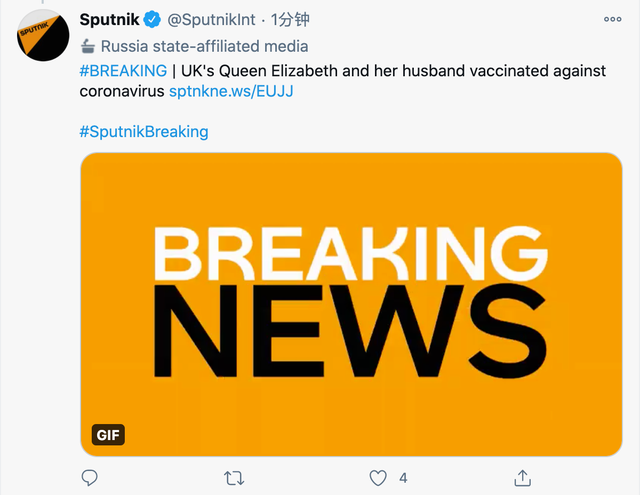
Task: Open the tweet's more options menu
Action: tap(611, 19)
